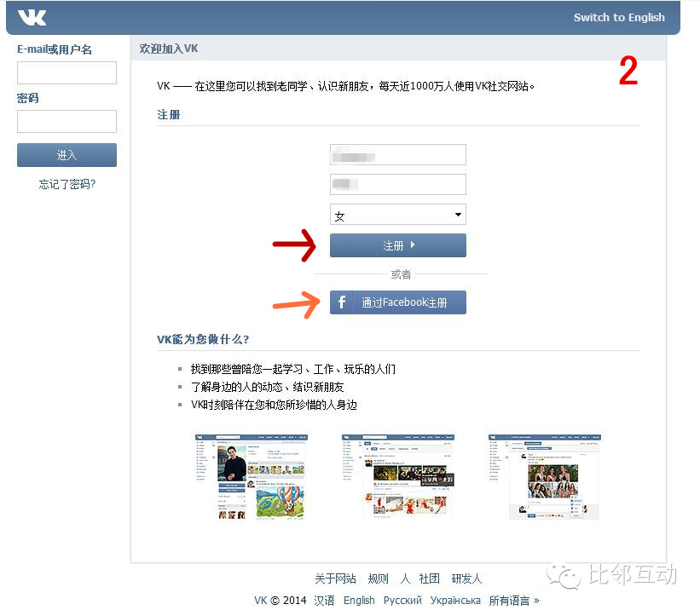
Task: Click Switch to English link
Action: click(619, 17)
